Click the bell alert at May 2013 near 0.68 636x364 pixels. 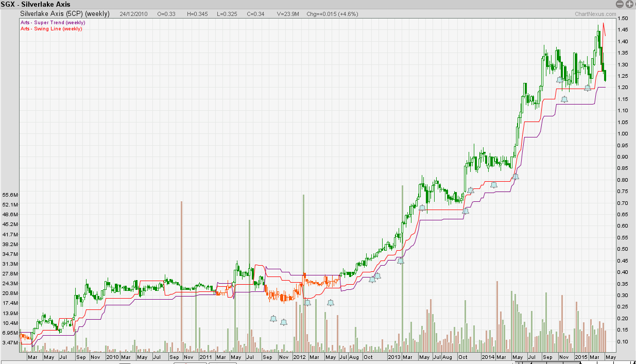coord(422,208)
